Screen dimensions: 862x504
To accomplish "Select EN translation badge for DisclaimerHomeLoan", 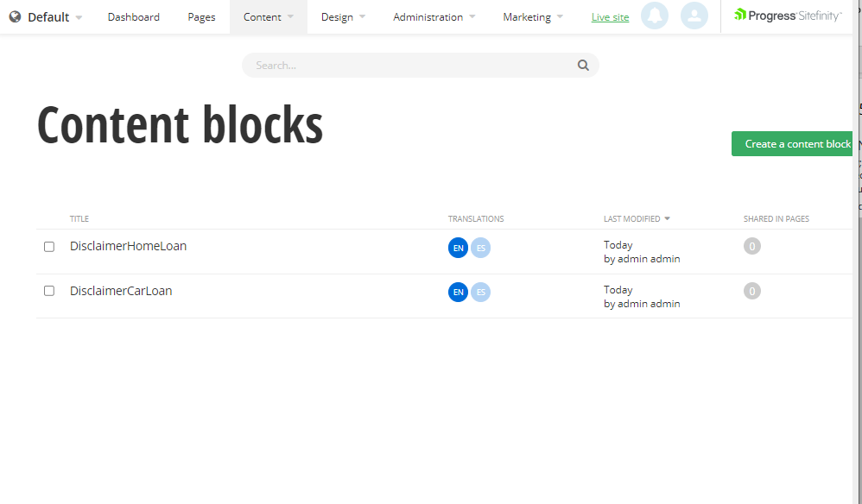I will pos(458,248).
